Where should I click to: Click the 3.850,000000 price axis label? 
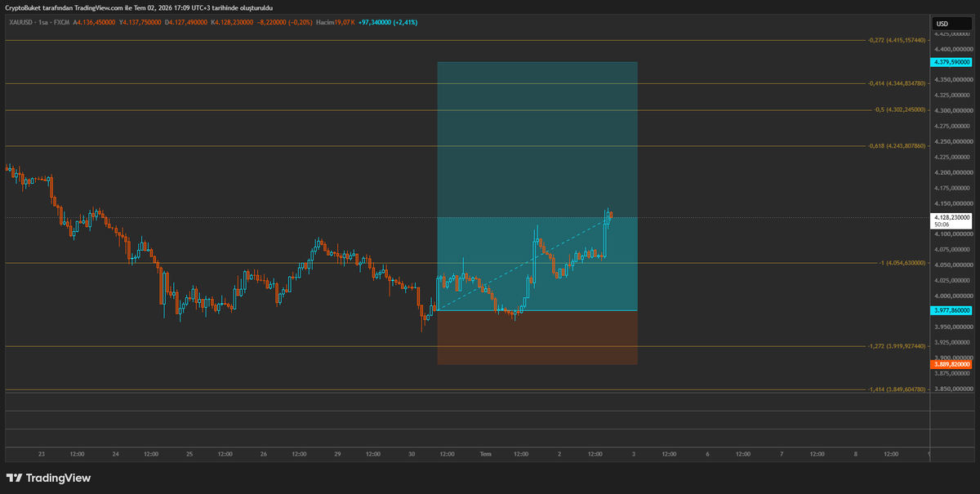(x=953, y=389)
